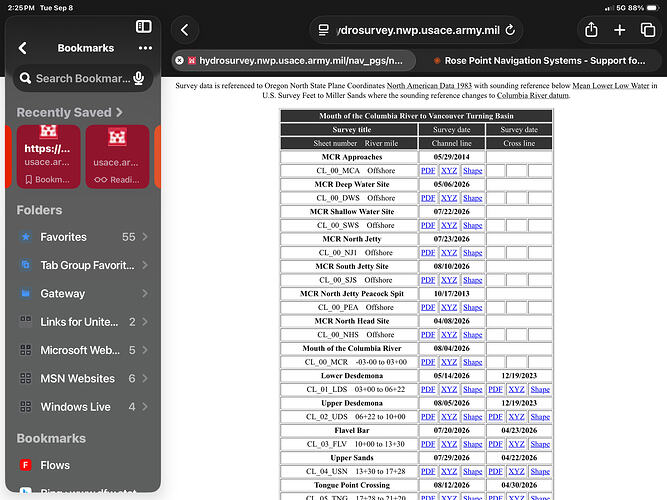667x500 pixels.
Task: Select the Tongue Point Crossing title
Action: tap(352, 485)
